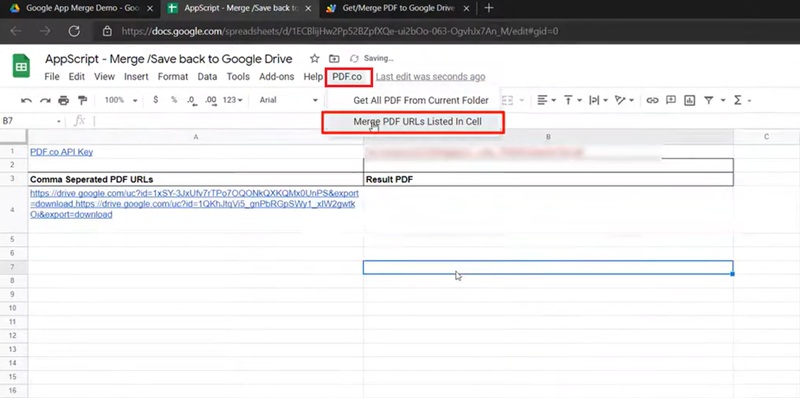This screenshot has height=398, width=800.
Task: Open the name box dropdown arrow
Action: [x=59, y=121]
